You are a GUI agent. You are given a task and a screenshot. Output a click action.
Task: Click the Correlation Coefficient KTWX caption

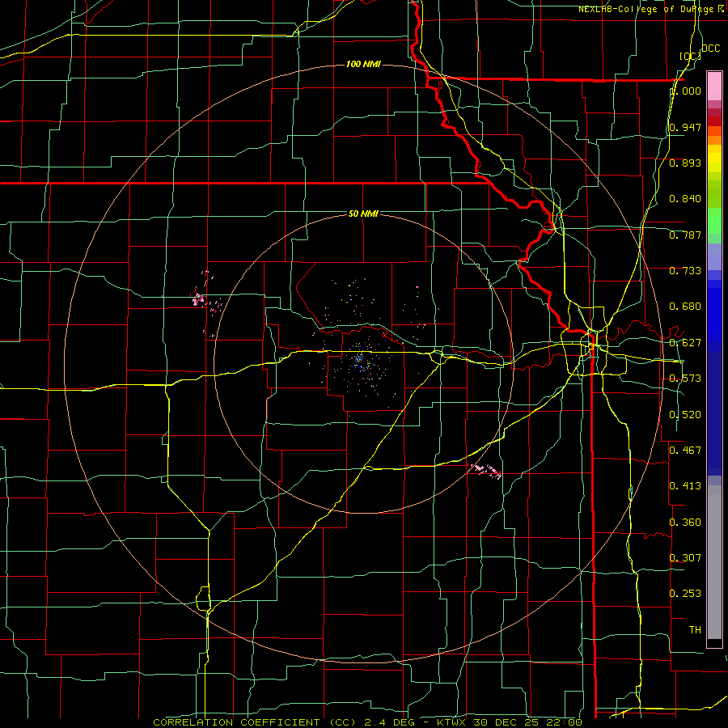(367, 722)
